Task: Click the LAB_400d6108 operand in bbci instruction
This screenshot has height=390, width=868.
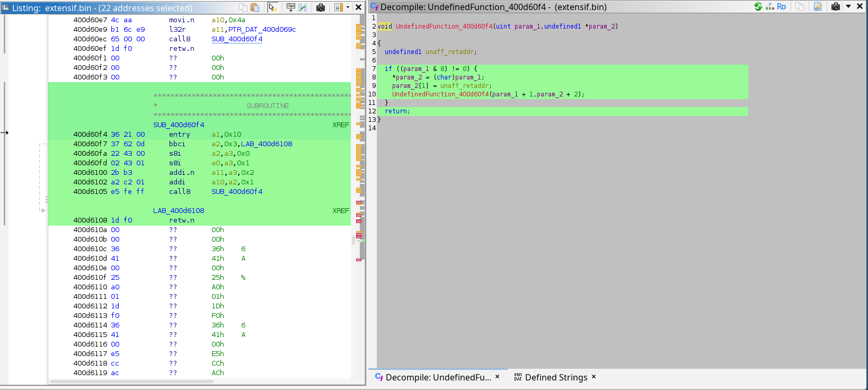Action: click(267, 144)
